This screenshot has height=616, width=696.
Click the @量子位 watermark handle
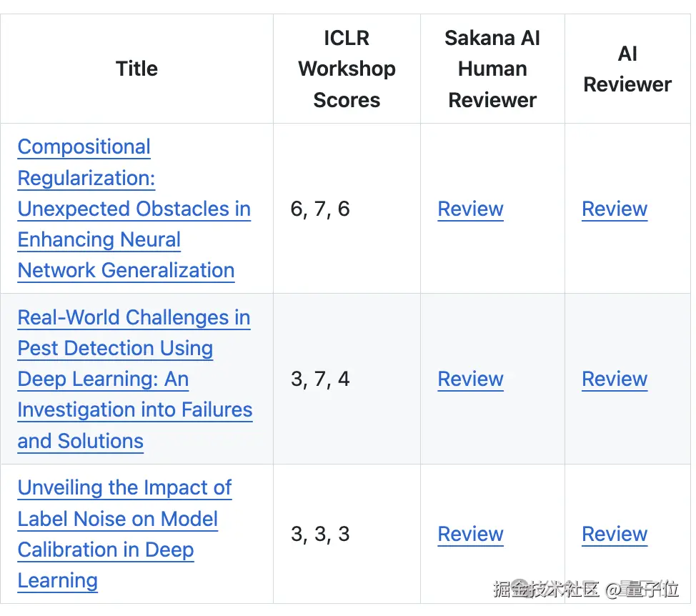(x=642, y=589)
